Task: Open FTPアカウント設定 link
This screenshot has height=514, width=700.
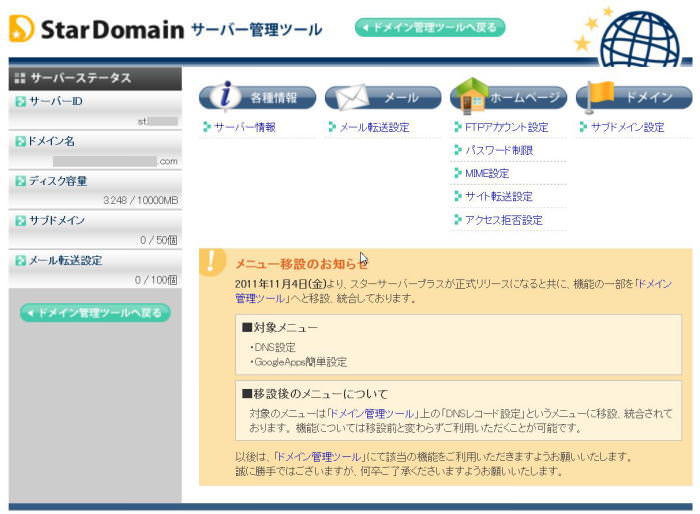Action: coord(506,127)
